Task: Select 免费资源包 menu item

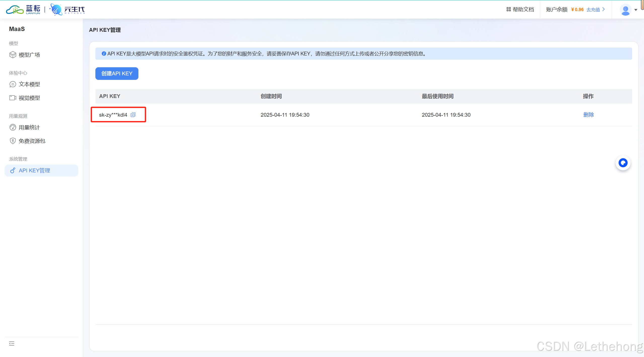Action: [32, 141]
